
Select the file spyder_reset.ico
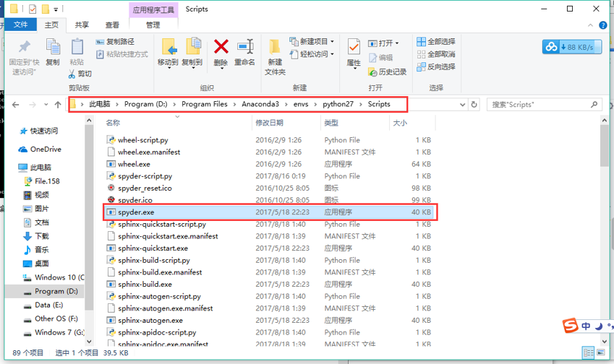[x=145, y=188]
